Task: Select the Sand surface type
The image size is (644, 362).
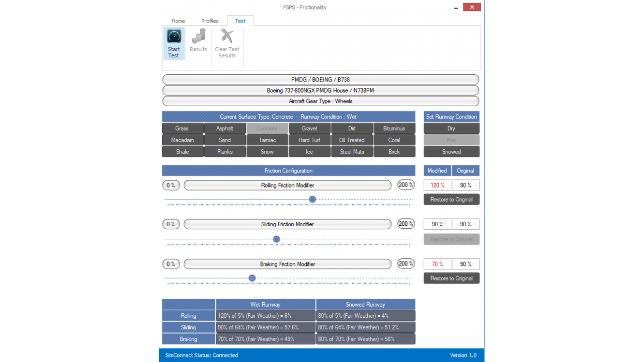Action: pos(225,140)
